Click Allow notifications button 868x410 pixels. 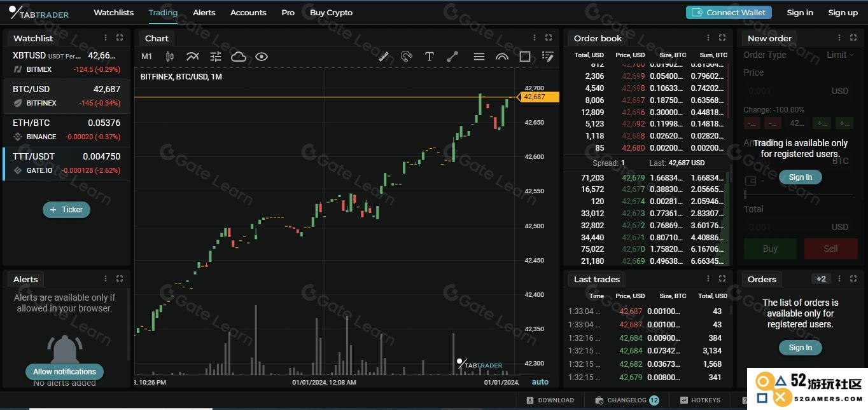(x=65, y=372)
